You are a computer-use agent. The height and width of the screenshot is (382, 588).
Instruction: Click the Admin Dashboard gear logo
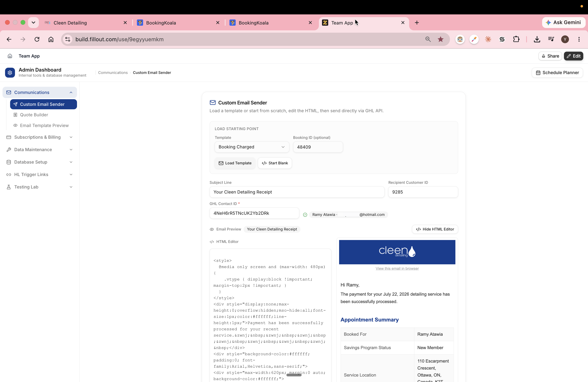point(10,73)
